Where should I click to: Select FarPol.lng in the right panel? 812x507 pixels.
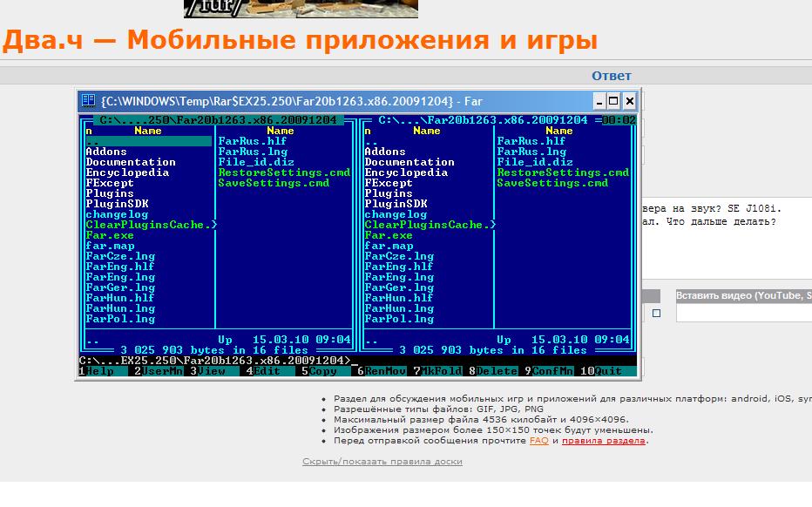coord(399,319)
